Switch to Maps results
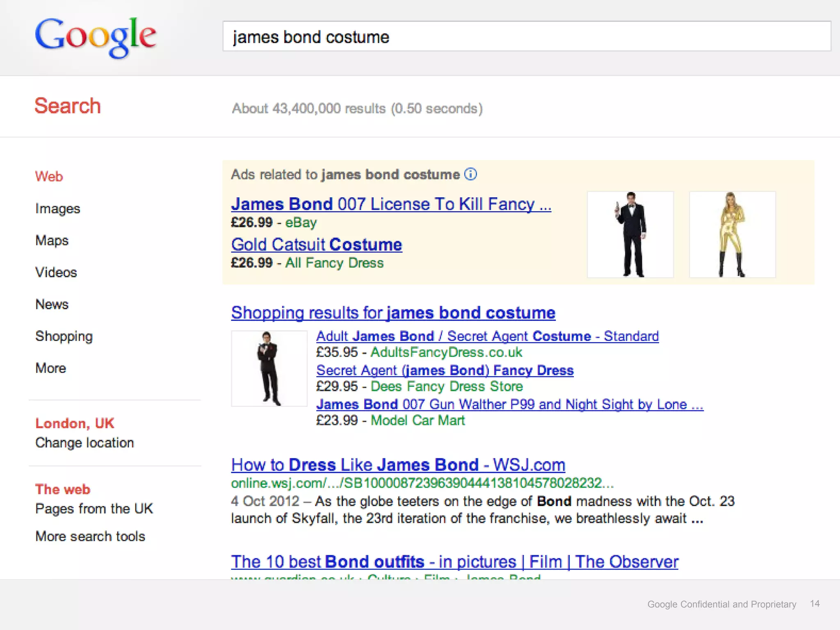Screen dimensions: 840x630 pyautogui.click(x=52, y=241)
